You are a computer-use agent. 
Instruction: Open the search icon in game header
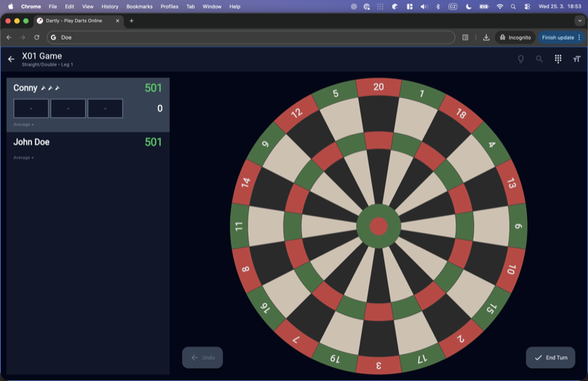[x=539, y=59]
